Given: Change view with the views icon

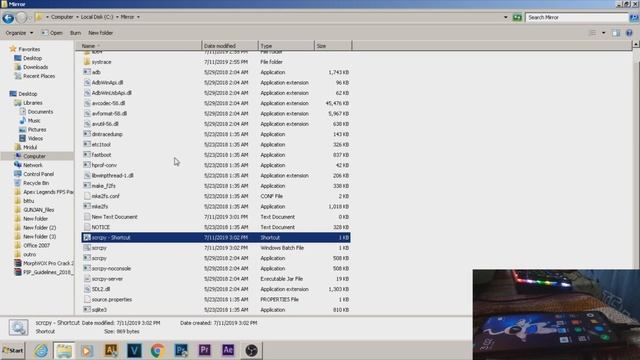Looking at the screenshot, I should (593, 33).
